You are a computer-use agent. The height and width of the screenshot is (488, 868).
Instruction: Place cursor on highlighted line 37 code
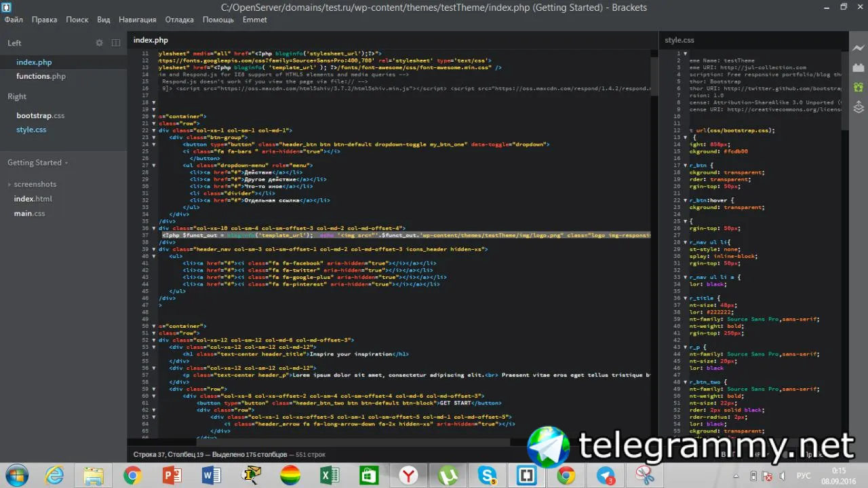coord(405,236)
